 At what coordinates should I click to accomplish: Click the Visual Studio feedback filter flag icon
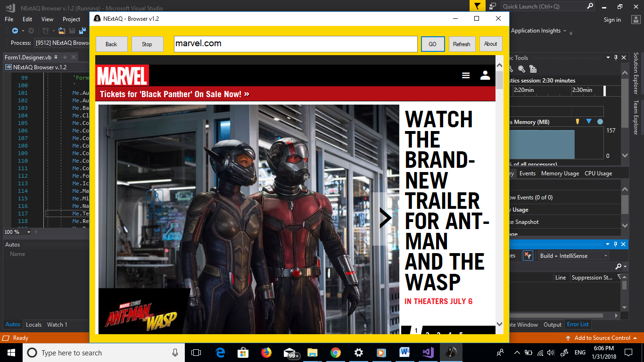pyautogui.click(x=477, y=6)
